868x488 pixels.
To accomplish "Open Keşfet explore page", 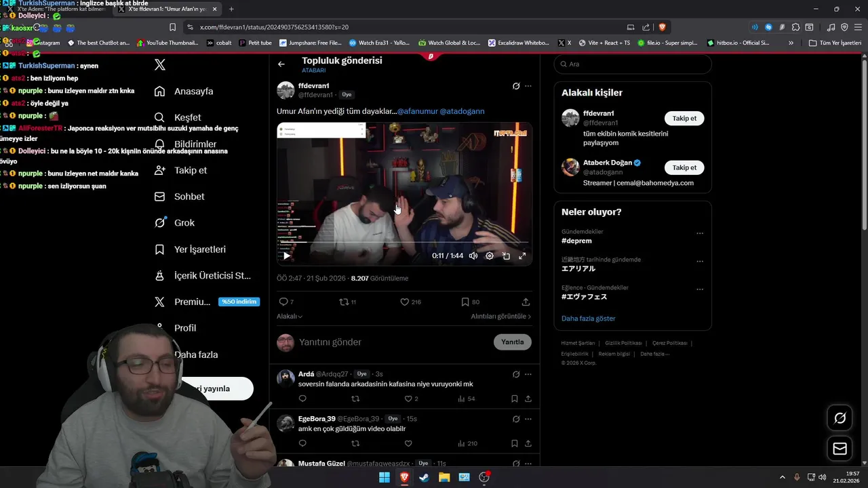I will pyautogui.click(x=178, y=117).
